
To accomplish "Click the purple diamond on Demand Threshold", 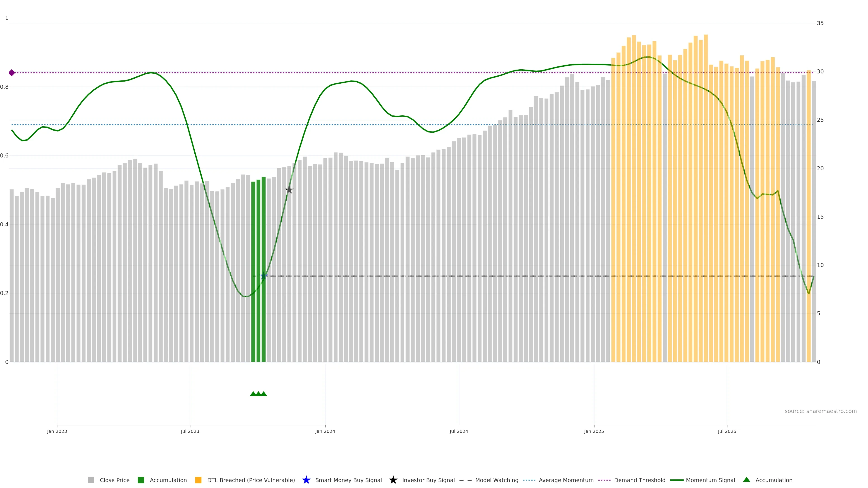I will click(x=12, y=73).
